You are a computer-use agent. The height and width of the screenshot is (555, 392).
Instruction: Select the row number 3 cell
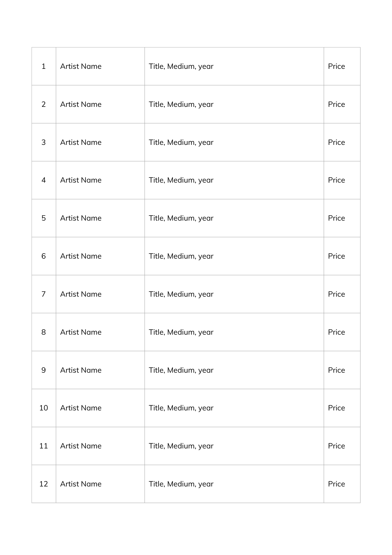click(44, 142)
